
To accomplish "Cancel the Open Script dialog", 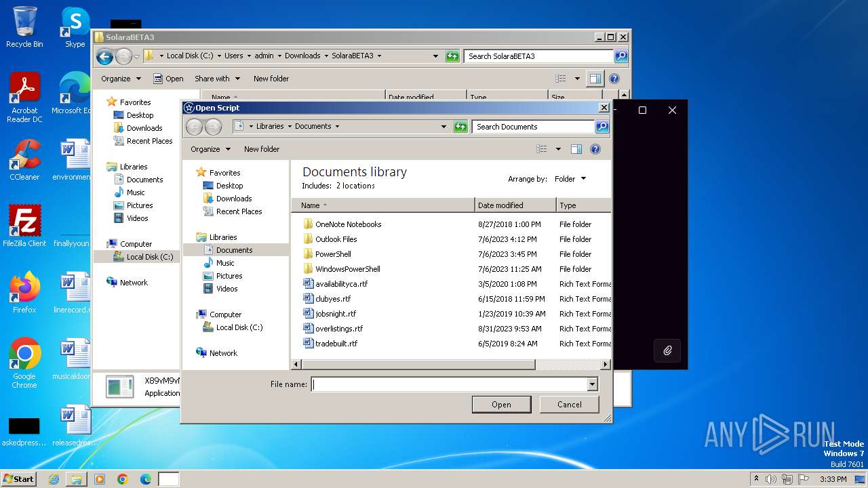I will point(570,405).
